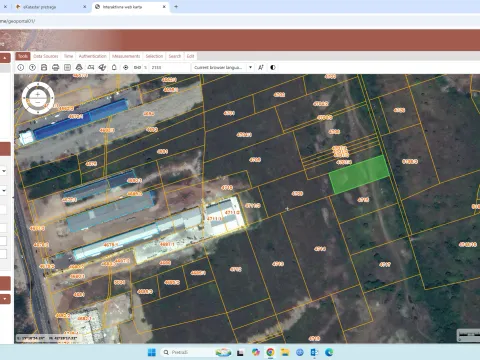Switch to the Data Sources tab
This screenshot has height=360, width=480.
46,56
